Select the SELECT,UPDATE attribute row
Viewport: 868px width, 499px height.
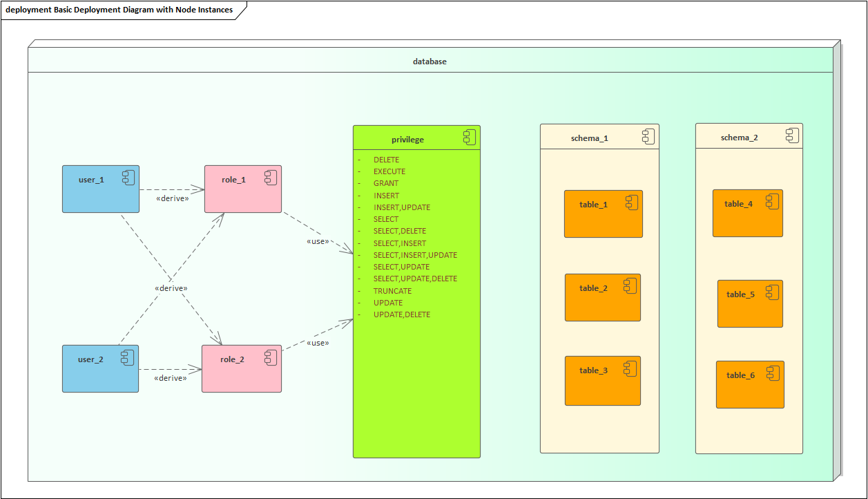pos(401,267)
